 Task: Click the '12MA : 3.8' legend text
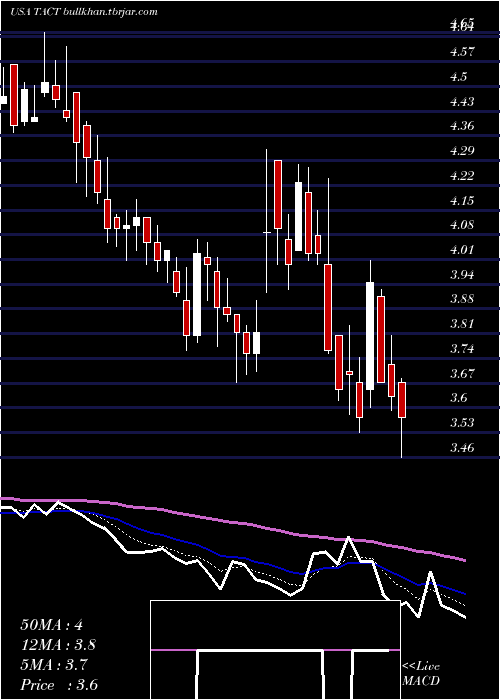pyautogui.click(x=58, y=645)
